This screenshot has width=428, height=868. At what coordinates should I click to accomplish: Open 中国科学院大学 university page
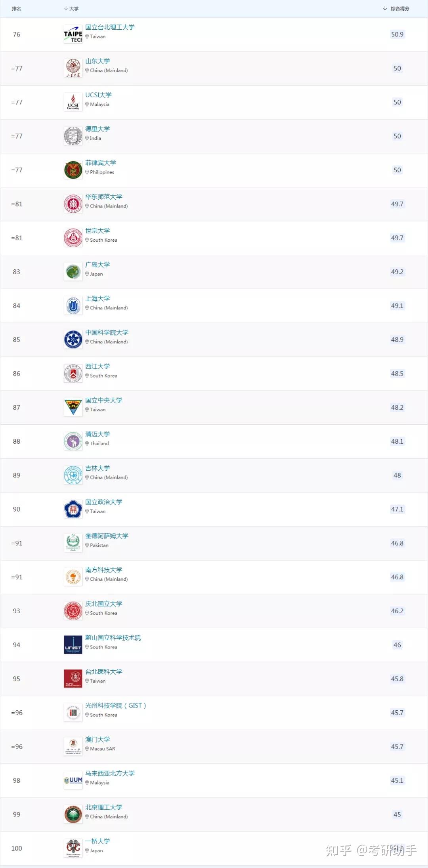[x=107, y=332]
